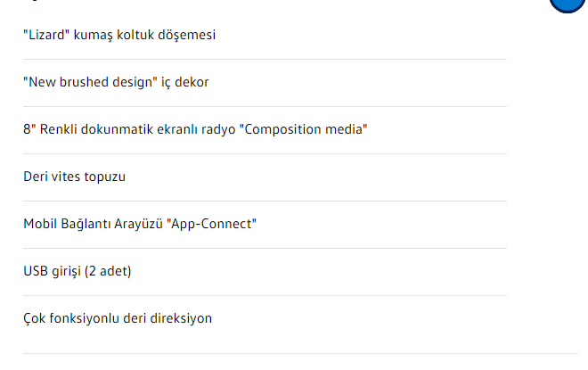
Task: Click the quoted phrase "New brushed design"
Action: [91, 83]
